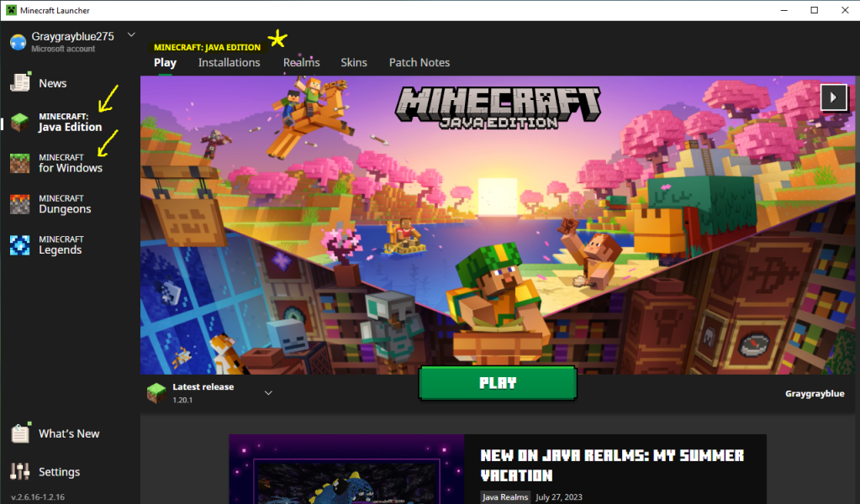
Task: Open Minecraft Legends game icon
Action: click(x=20, y=244)
